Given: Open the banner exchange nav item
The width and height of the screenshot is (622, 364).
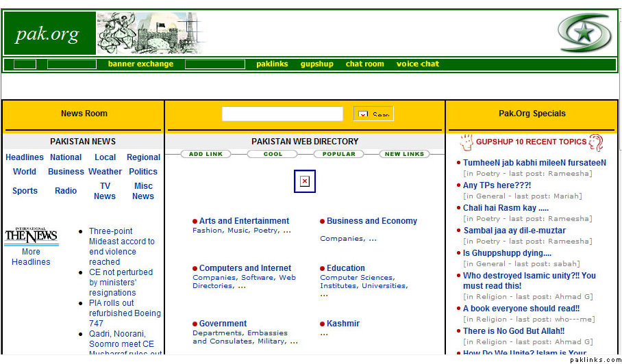Looking at the screenshot, I should tap(140, 64).
